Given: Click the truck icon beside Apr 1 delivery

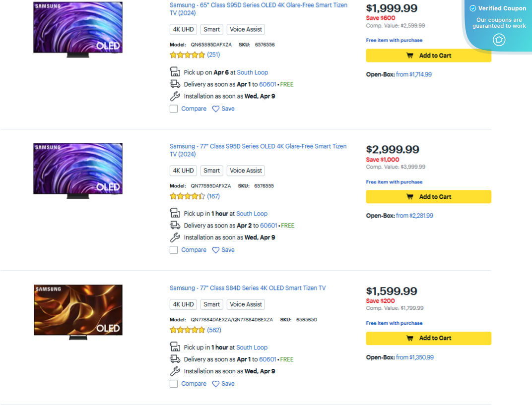Looking at the screenshot, I should pyautogui.click(x=175, y=84).
